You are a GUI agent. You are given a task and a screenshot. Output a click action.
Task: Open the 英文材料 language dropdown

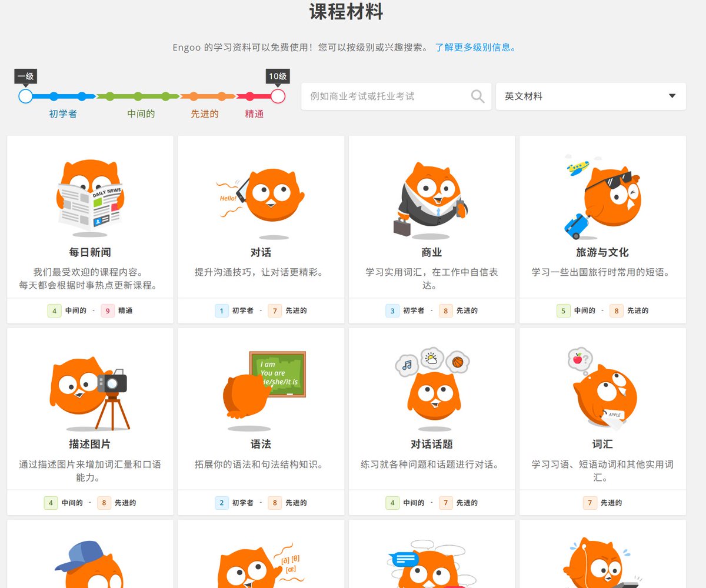point(591,96)
